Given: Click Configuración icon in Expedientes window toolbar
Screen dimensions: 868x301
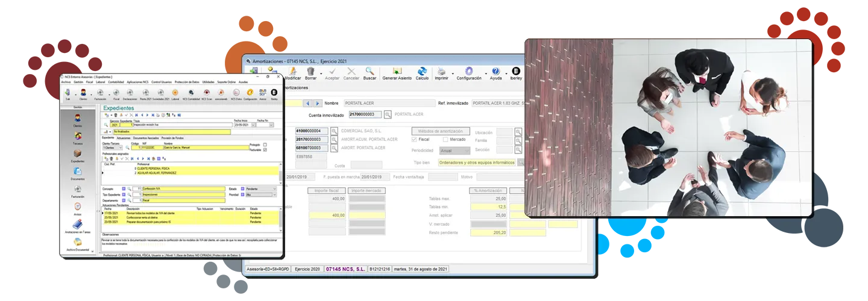Looking at the screenshot, I should (x=250, y=92).
